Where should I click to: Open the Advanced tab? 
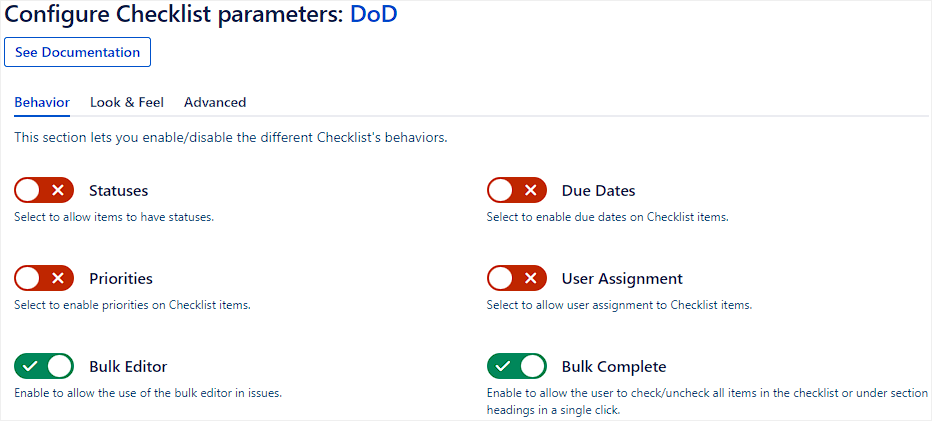point(215,102)
